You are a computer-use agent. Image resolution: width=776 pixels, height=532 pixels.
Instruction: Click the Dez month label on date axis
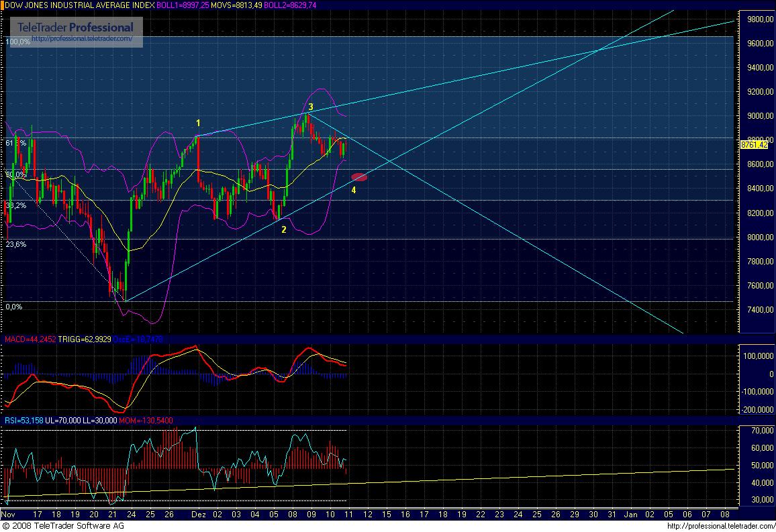[x=199, y=515]
